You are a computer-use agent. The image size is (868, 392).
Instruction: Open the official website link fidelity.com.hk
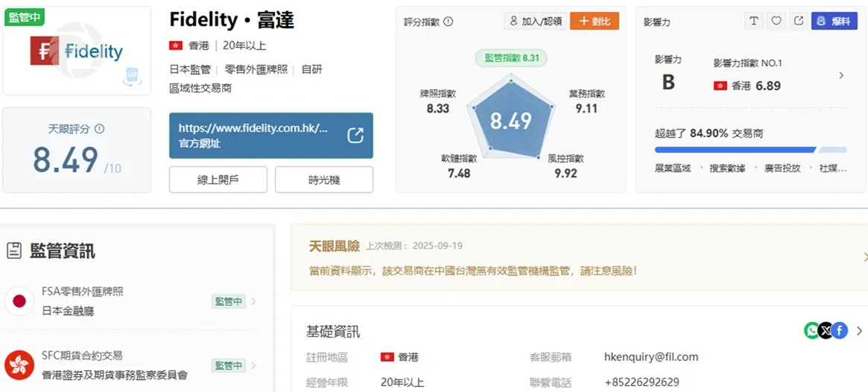coord(270,136)
